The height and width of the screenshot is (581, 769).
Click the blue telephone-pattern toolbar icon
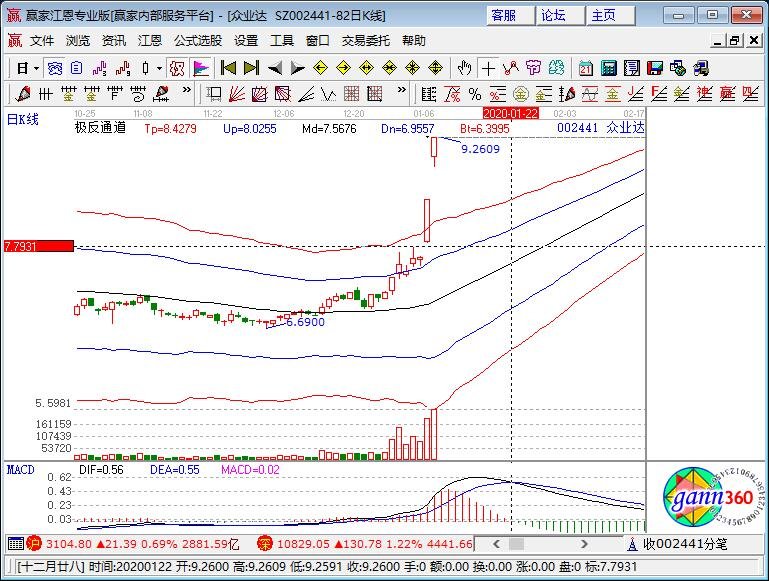click(x=54, y=69)
